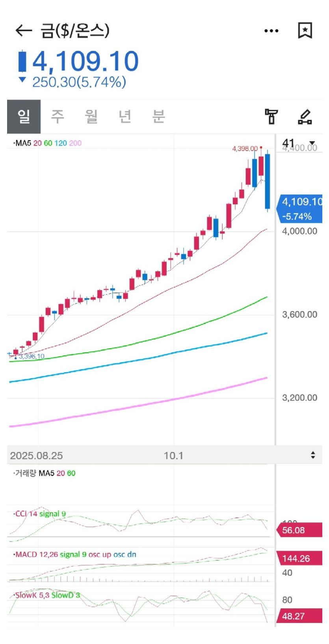Tap the blue down-triangle change indicator

tap(22, 80)
